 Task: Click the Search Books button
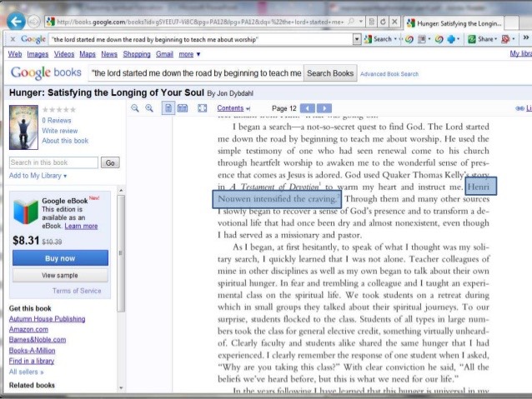click(330, 73)
